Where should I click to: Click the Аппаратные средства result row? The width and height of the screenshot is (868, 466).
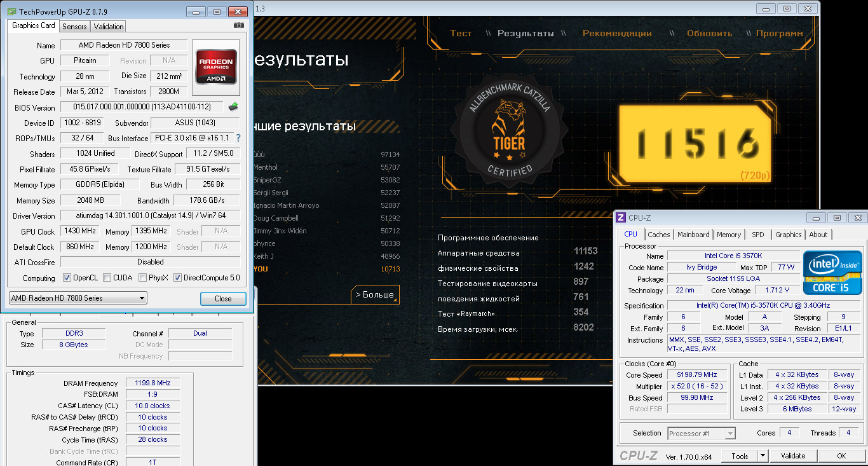[517, 252]
